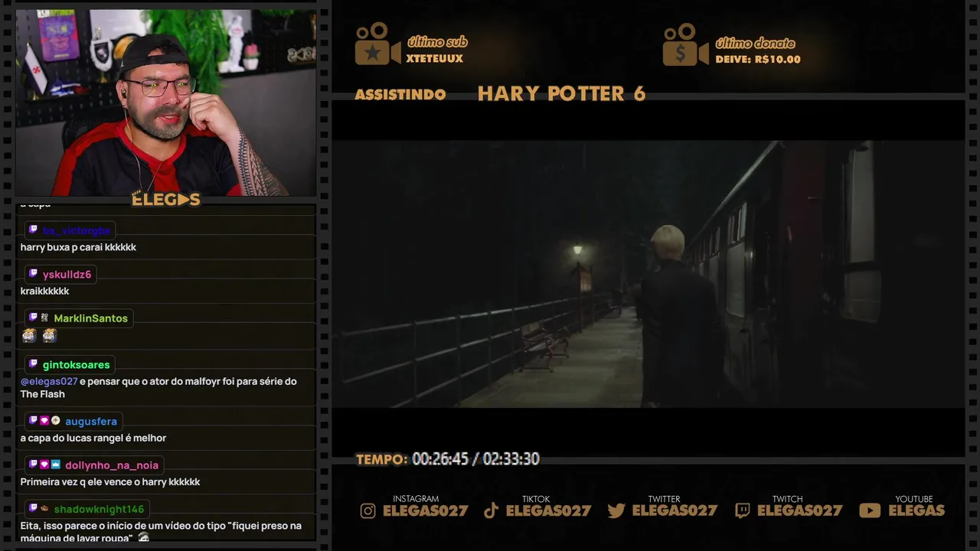
Task: Click the Twitter bird icon
Action: tap(616, 511)
